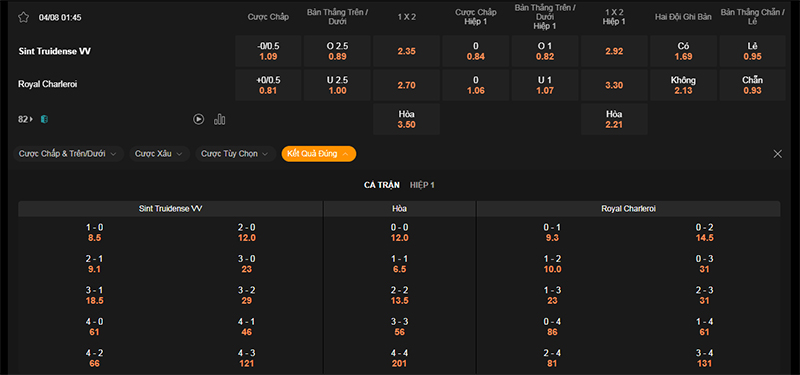Pick draw score 1 - 1 at 6.5
The width and height of the screenshot is (800, 375).
coord(400,264)
